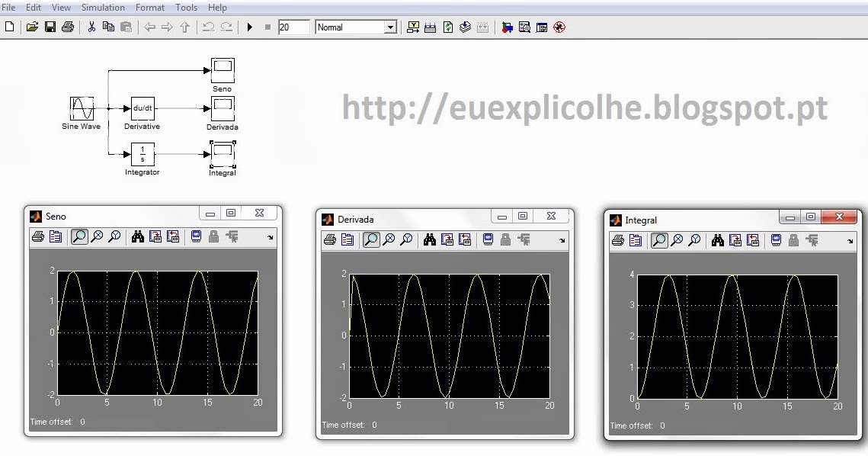Open the Simulation menu

[103, 7]
